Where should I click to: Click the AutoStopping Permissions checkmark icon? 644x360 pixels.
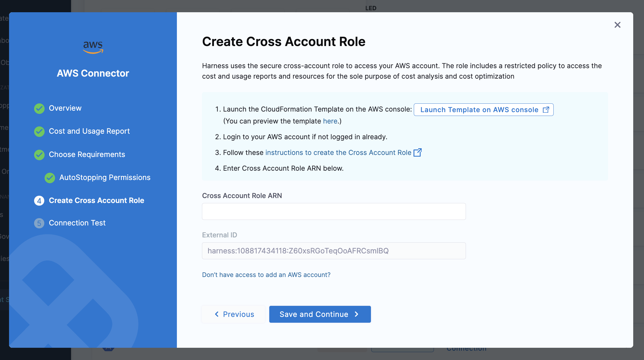[50, 178]
